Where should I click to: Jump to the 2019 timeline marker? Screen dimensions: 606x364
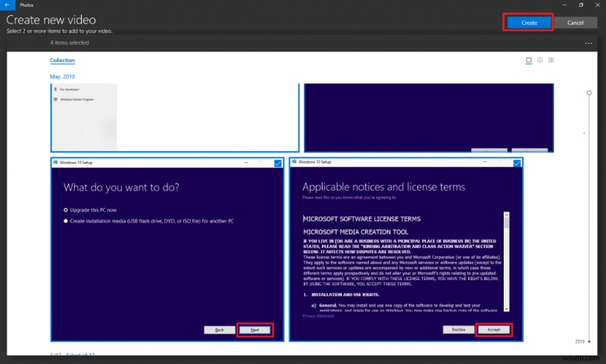(x=583, y=341)
